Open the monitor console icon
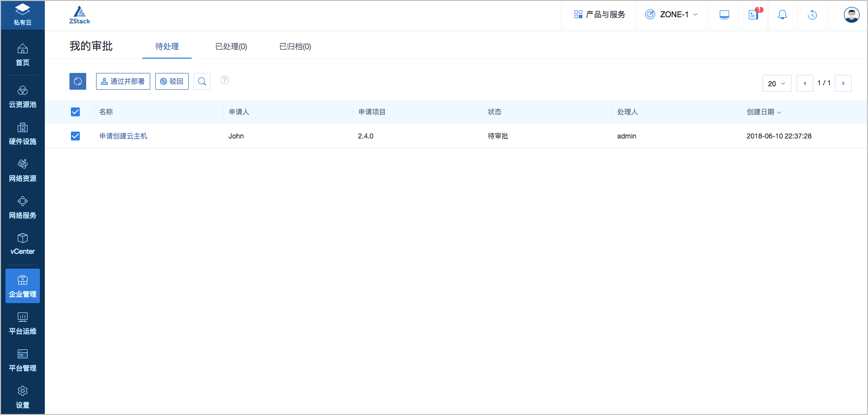 tap(724, 15)
